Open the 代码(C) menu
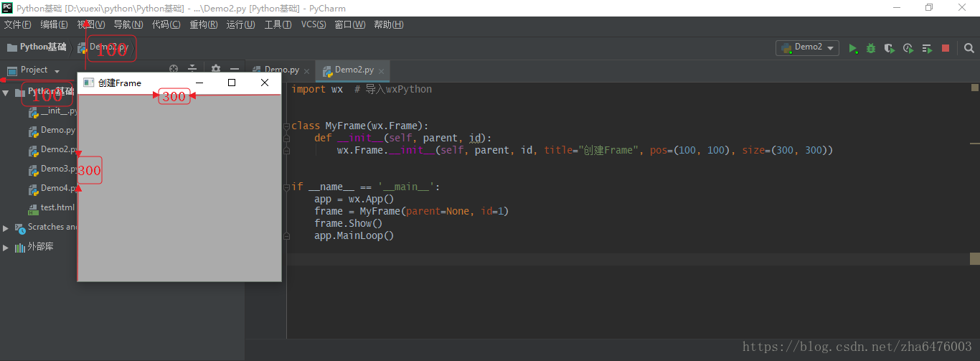 click(x=166, y=25)
